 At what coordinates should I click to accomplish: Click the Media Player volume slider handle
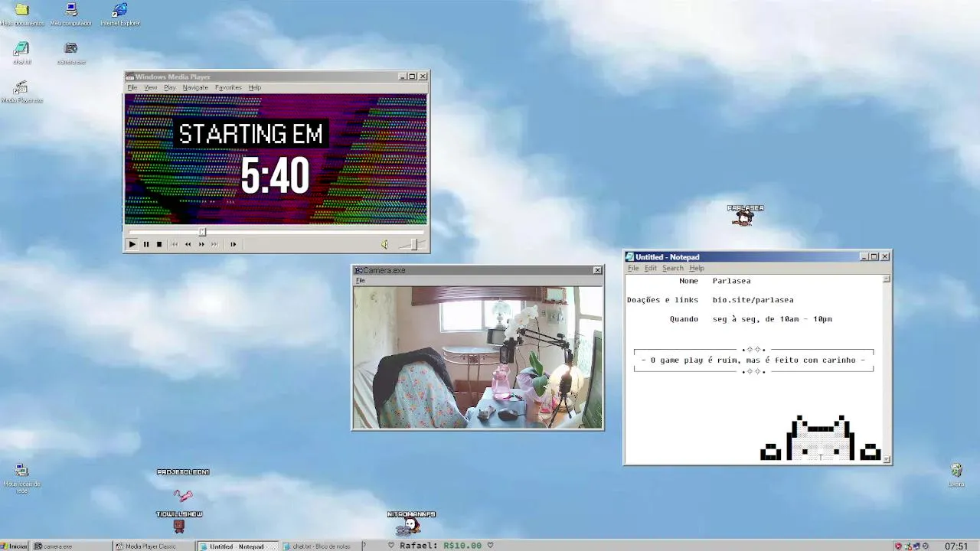pyautogui.click(x=413, y=244)
